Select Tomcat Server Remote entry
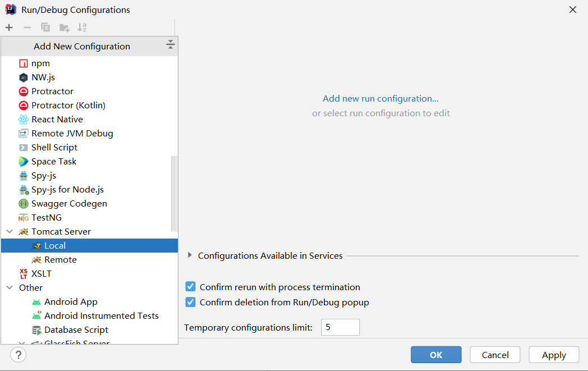Image resolution: width=588 pixels, height=371 pixels. tap(90, 260)
